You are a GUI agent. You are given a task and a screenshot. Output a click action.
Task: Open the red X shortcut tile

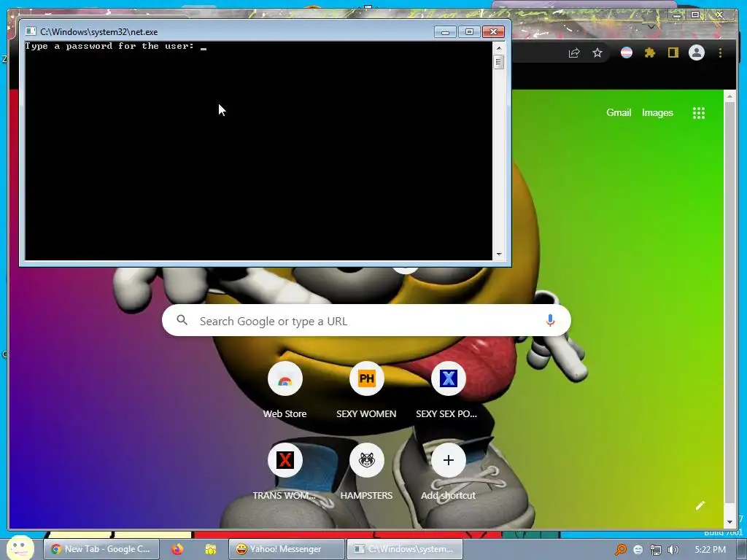coord(285,460)
